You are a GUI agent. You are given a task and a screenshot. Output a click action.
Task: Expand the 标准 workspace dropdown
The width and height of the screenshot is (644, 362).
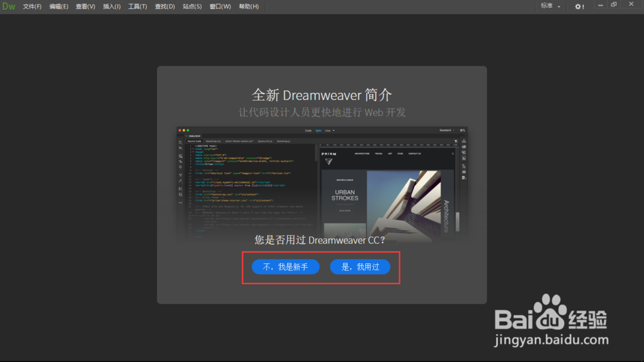(551, 6)
